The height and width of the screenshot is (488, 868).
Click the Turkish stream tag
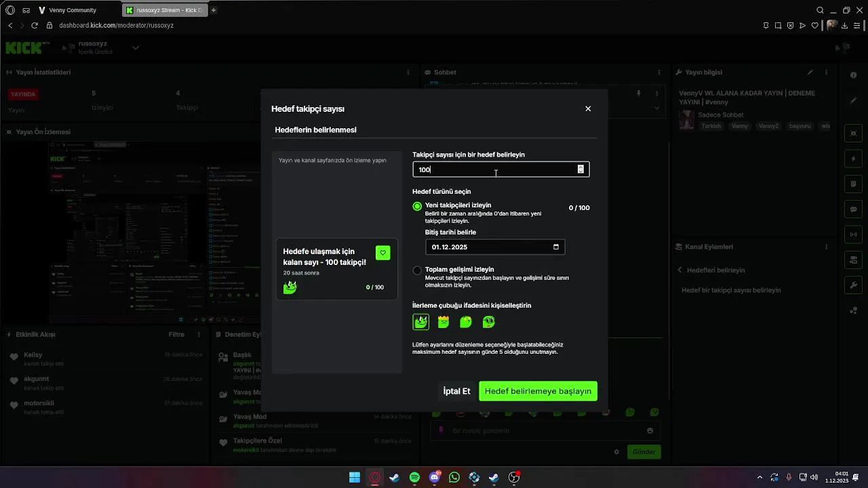click(x=711, y=126)
